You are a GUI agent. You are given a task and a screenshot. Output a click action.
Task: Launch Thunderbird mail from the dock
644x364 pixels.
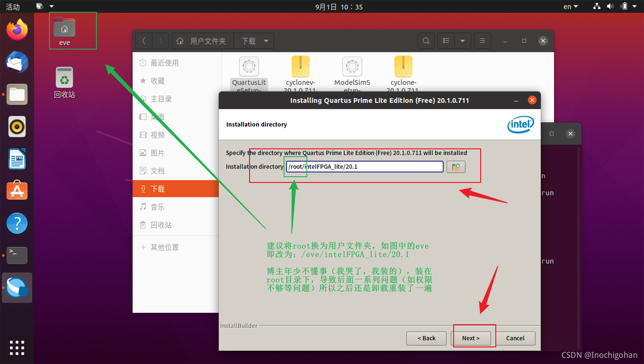[x=17, y=62]
